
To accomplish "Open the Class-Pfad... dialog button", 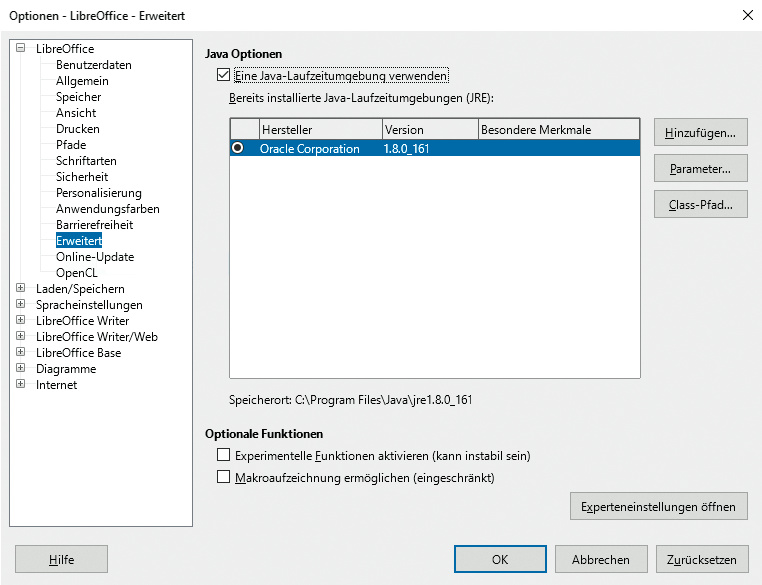I will click(700, 204).
